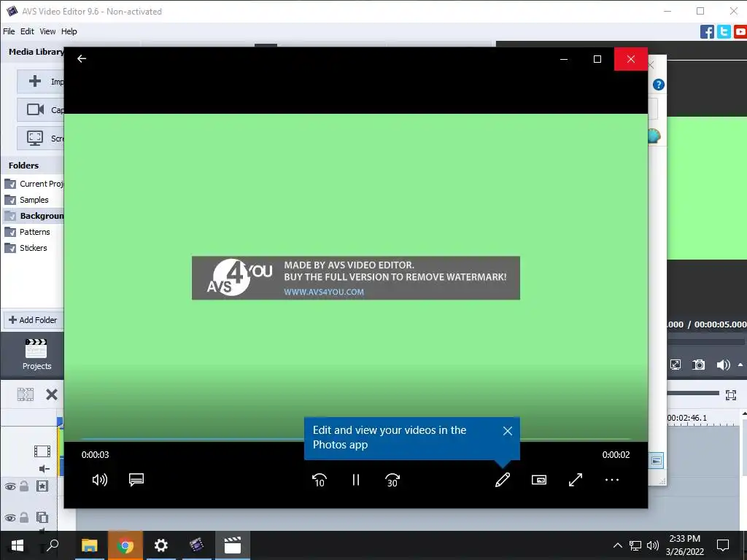Screen dimensions: 747x560
Task: Open the Help menu in AVS Video Editor
Action: [x=69, y=31]
